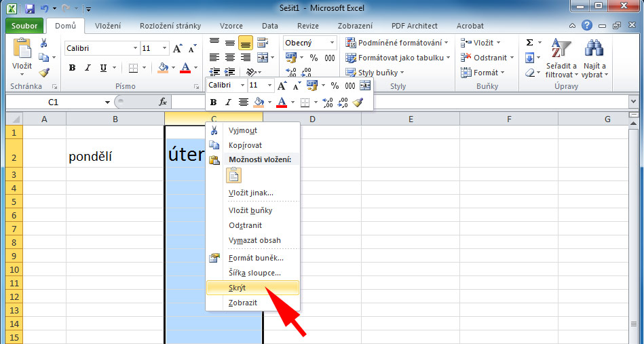Open Obecný number format dropdown
Image resolution: width=644 pixels, height=344 pixels.
coord(332,43)
